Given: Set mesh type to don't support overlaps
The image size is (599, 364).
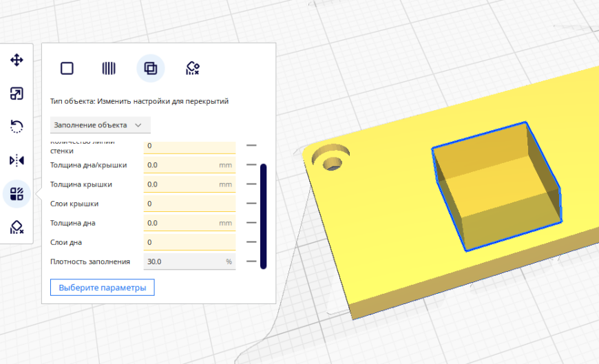Looking at the screenshot, I should 193,68.
